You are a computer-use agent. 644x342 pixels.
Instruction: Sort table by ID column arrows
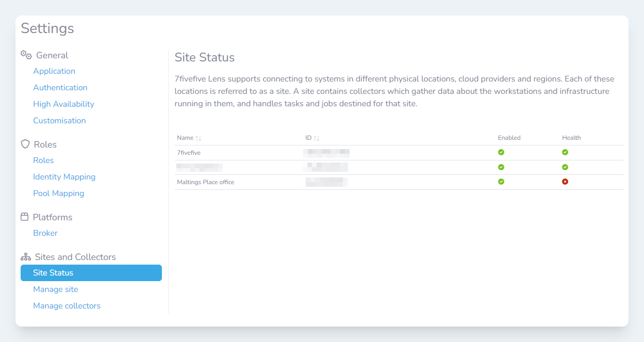coord(317,138)
